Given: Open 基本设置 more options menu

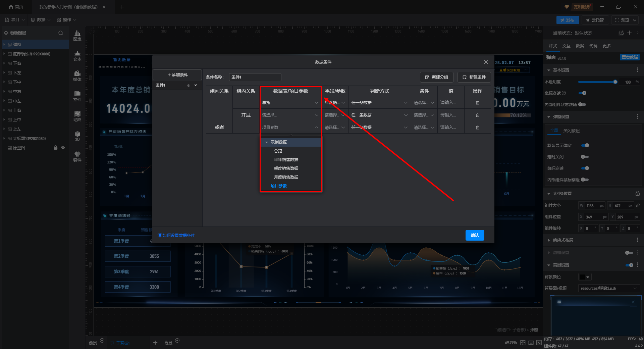Looking at the screenshot, I should pyautogui.click(x=637, y=70).
